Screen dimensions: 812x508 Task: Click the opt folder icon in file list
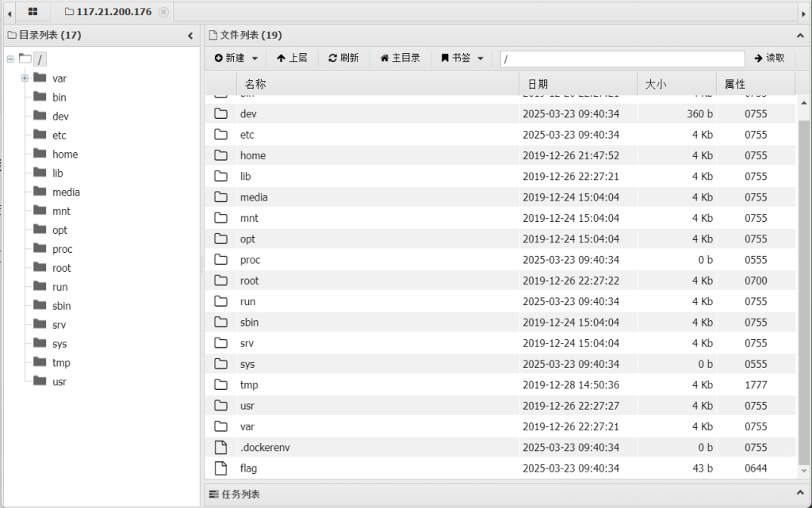[x=220, y=239]
